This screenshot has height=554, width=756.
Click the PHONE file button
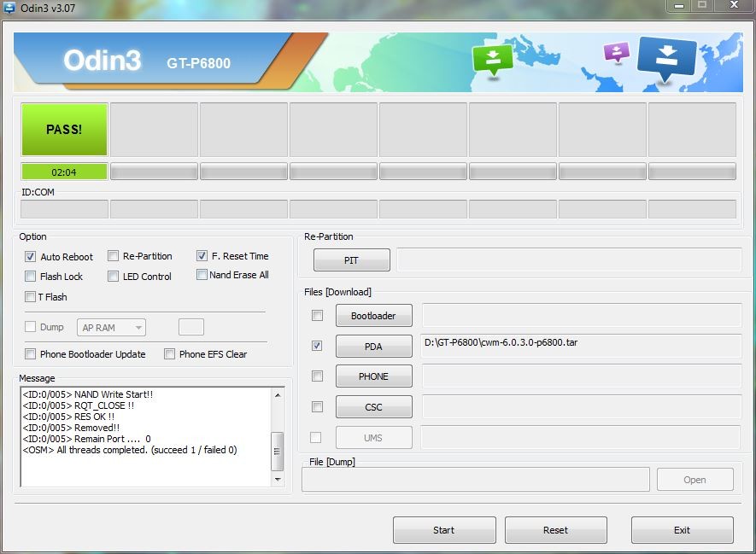[373, 376]
